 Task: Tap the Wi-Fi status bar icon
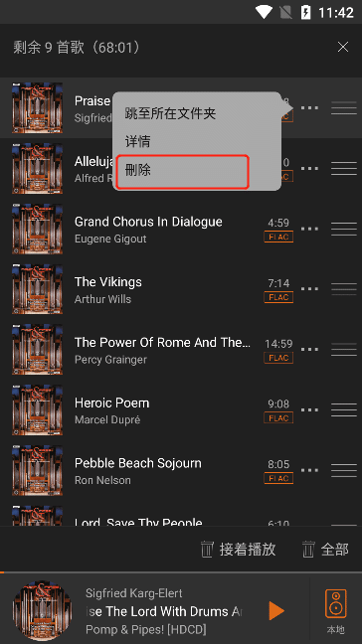264,12
